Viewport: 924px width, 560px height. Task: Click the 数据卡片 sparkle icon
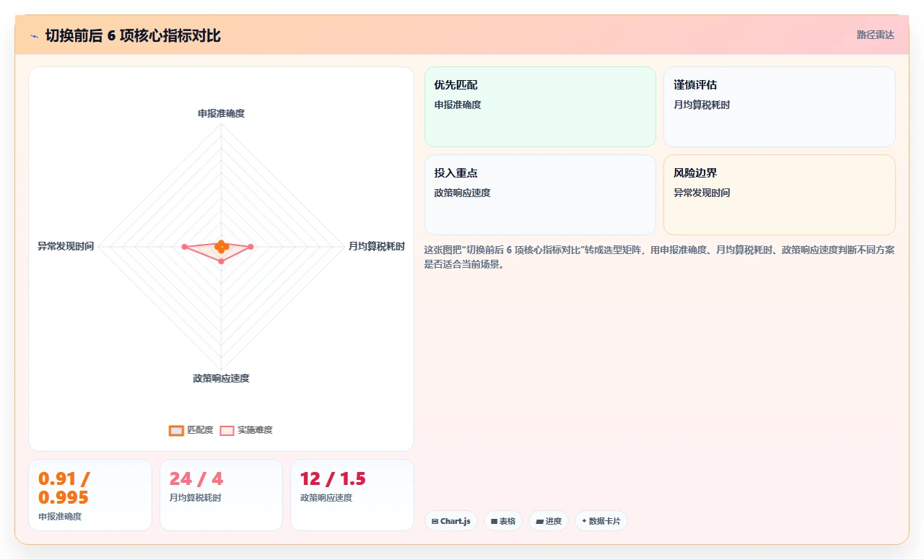pos(584,521)
